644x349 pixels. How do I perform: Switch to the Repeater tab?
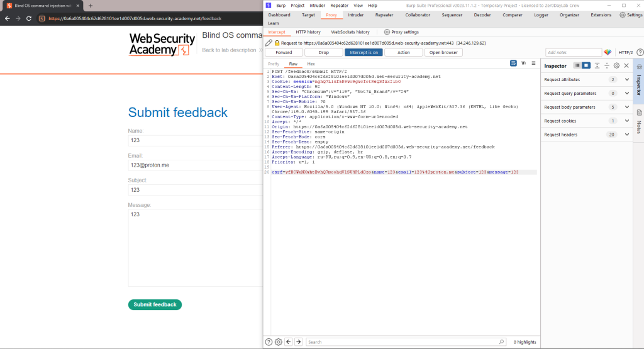384,14
